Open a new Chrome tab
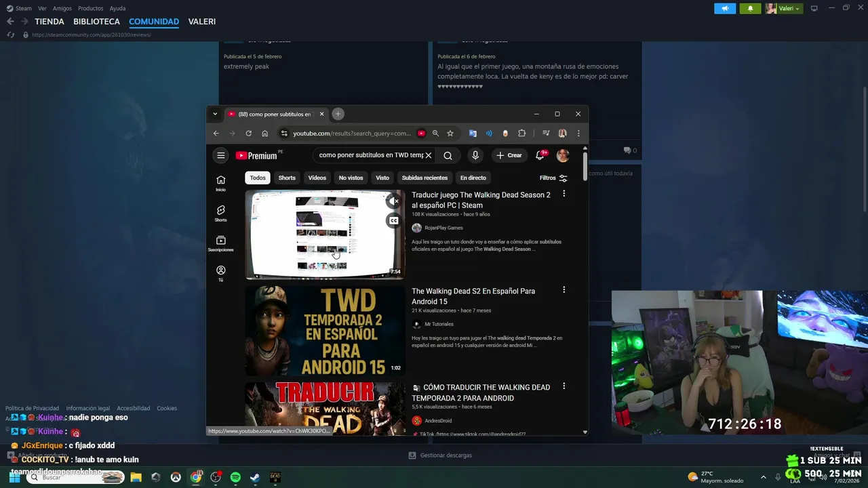868x488 pixels. pyautogui.click(x=338, y=114)
